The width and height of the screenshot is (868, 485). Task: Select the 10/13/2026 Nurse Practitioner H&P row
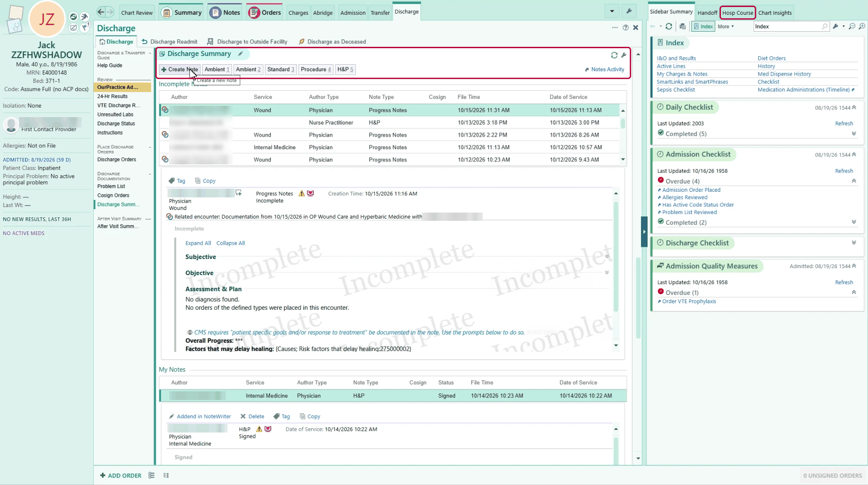tap(389, 123)
